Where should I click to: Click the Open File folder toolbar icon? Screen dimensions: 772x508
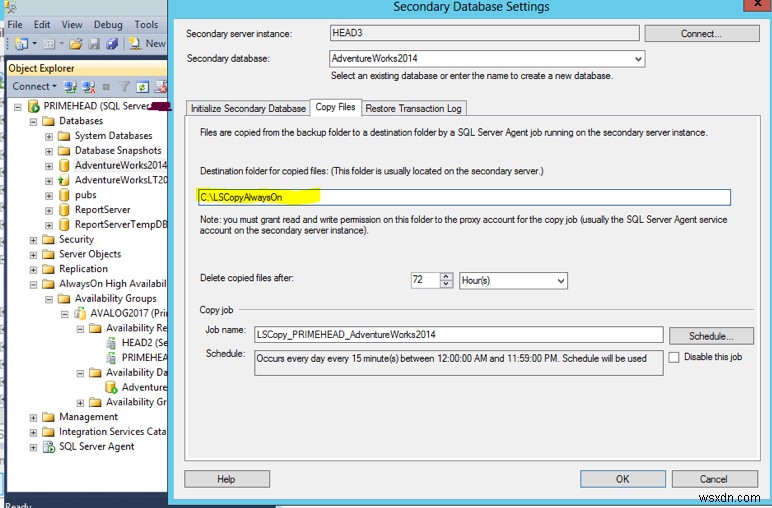pyautogui.click(x=75, y=44)
